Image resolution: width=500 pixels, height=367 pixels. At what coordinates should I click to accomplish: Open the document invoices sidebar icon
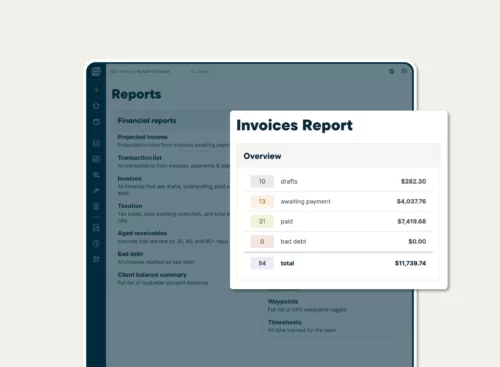click(96, 206)
